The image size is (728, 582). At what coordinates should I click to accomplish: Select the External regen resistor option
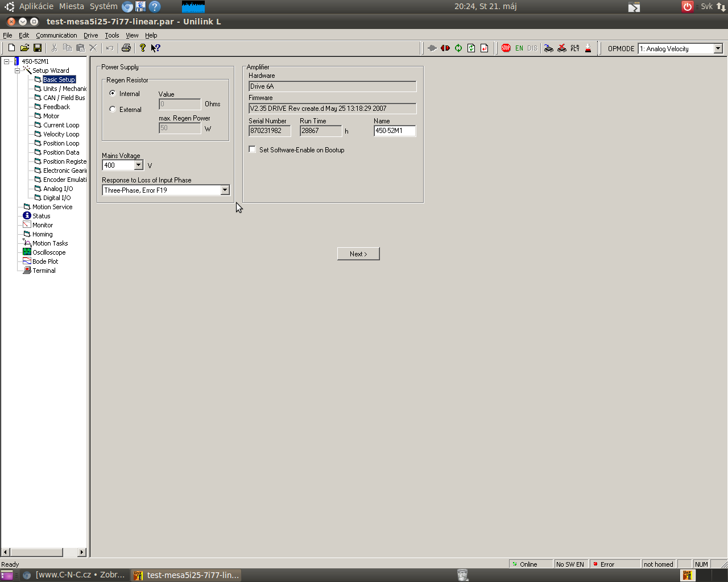[x=113, y=109]
